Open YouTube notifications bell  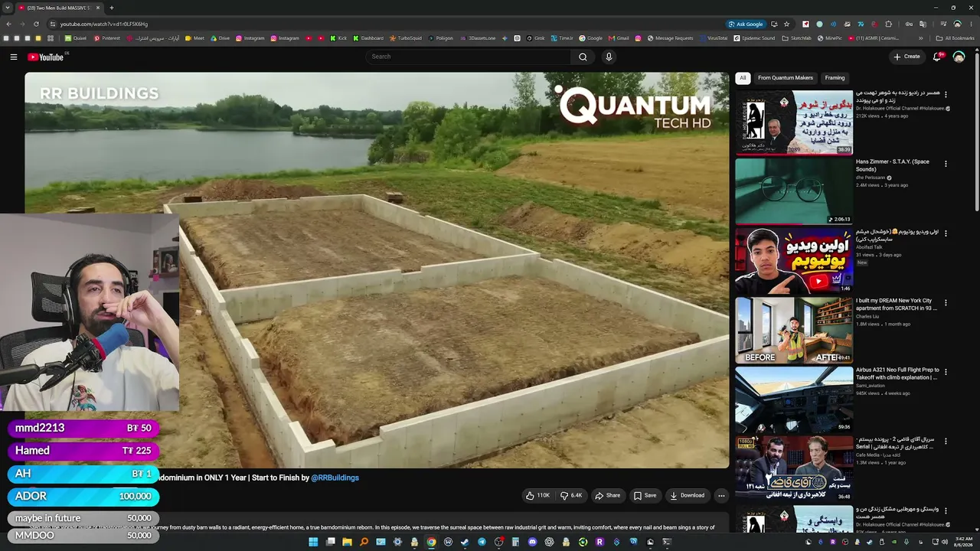(x=937, y=57)
